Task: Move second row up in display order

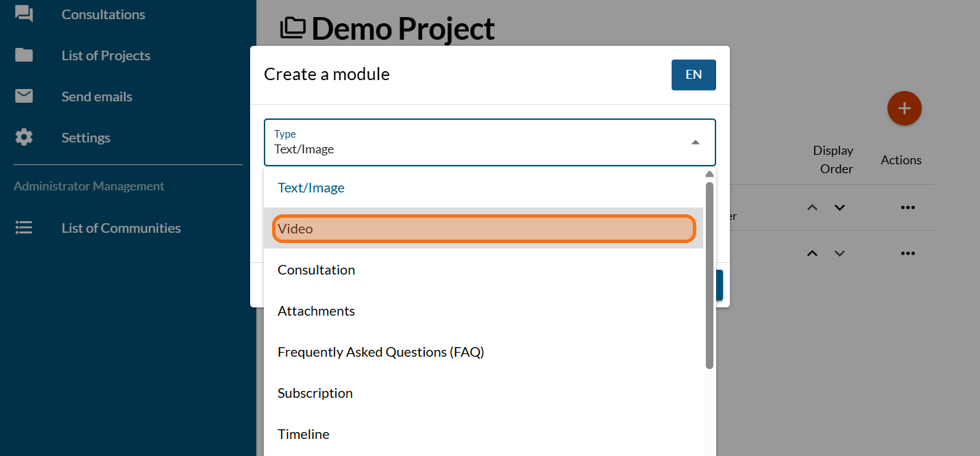Action: tap(812, 253)
